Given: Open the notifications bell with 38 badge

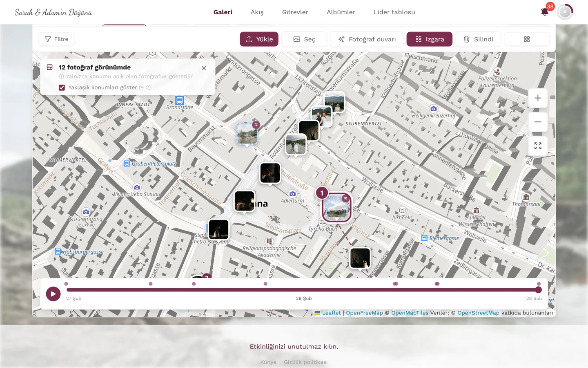Looking at the screenshot, I should 545,11.
